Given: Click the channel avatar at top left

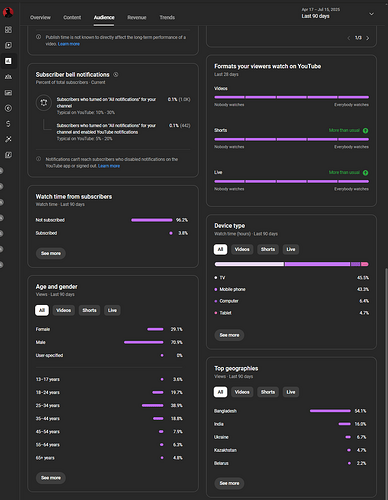Looking at the screenshot, I should pos(8,13).
